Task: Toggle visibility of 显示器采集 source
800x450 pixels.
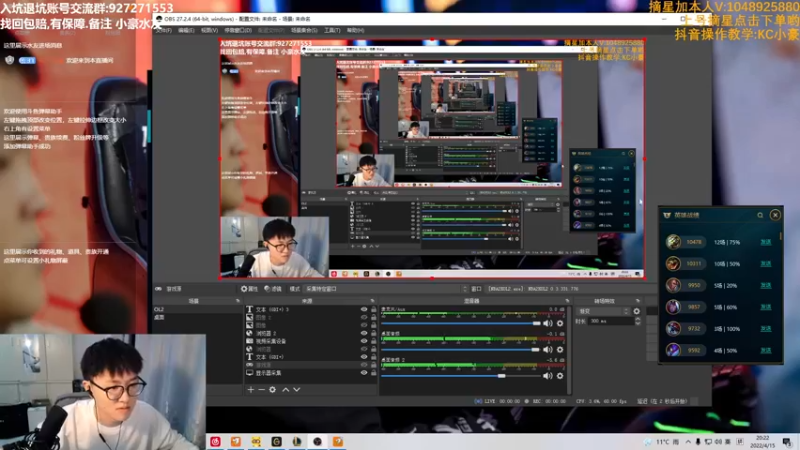Action: point(364,373)
